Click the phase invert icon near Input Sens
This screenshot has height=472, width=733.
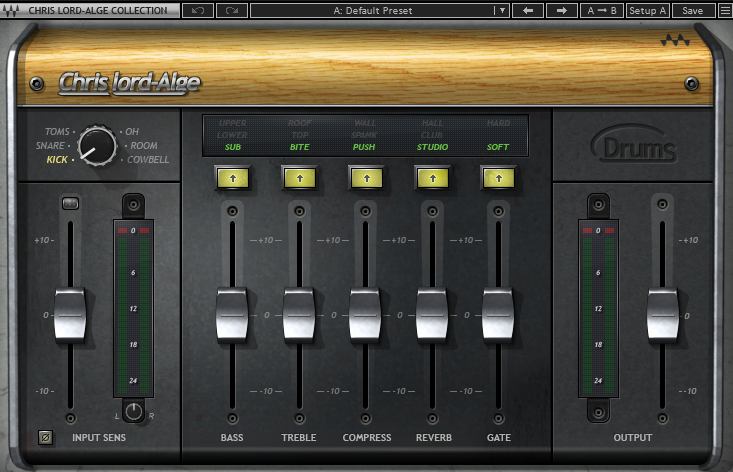click(x=44, y=437)
